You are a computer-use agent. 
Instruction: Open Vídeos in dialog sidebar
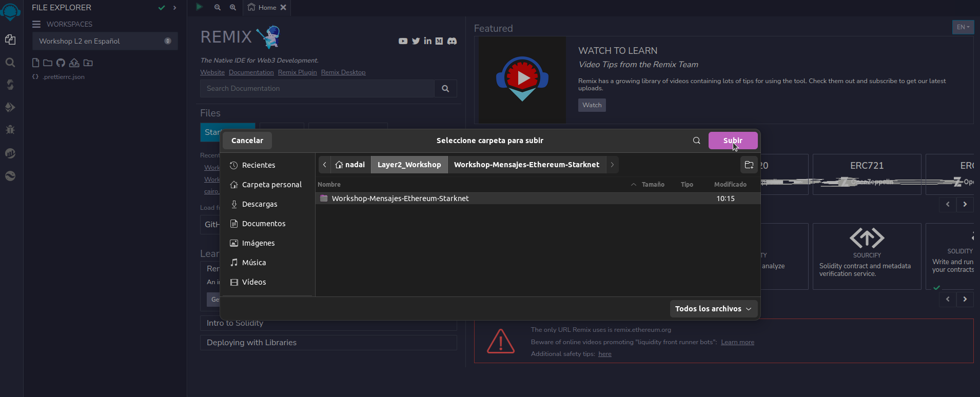click(267, 282)
